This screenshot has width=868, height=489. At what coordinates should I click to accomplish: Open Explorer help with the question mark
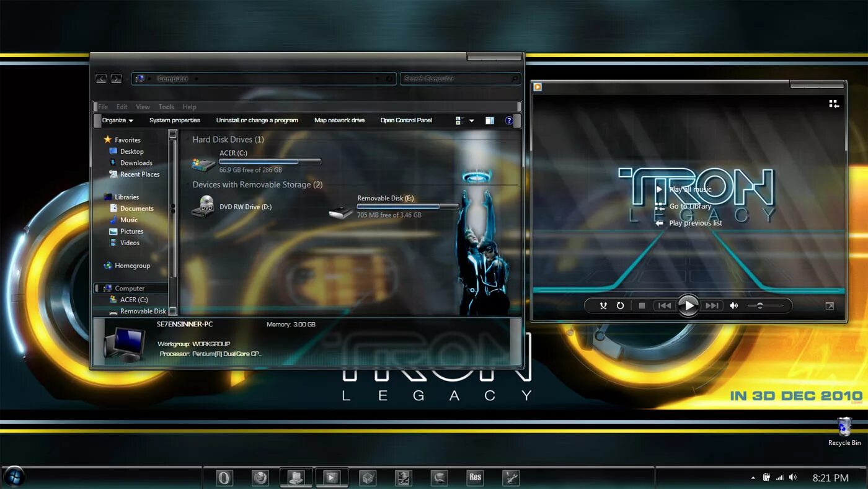[509, 120]
